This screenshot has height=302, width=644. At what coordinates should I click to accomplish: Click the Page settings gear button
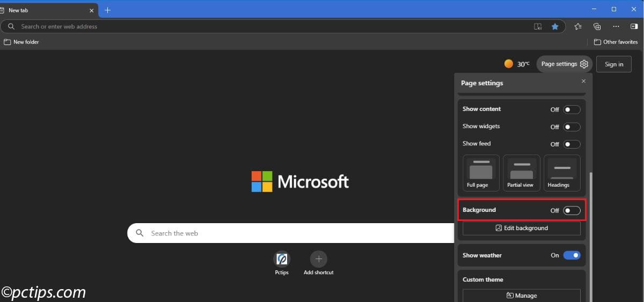(565, 64)
